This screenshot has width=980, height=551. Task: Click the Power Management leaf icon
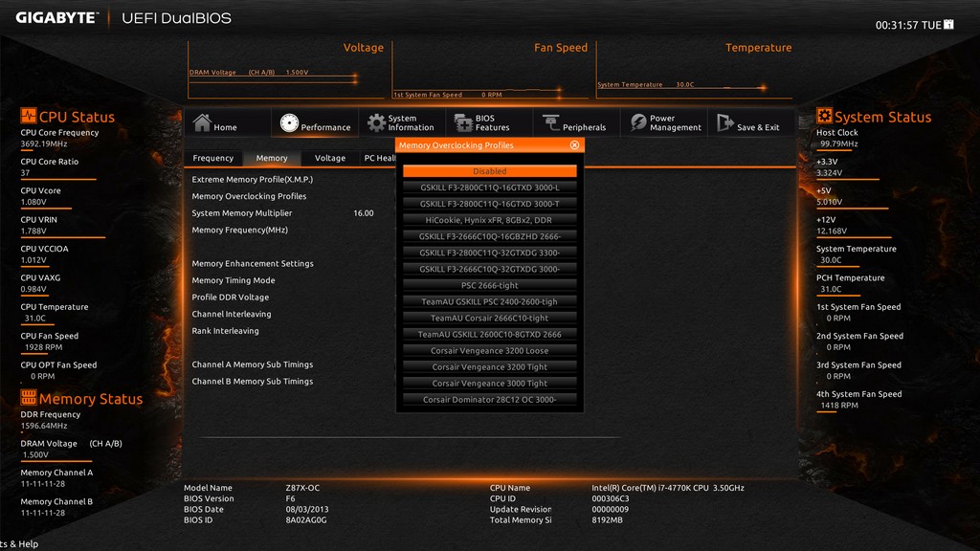tap(638, 122)
